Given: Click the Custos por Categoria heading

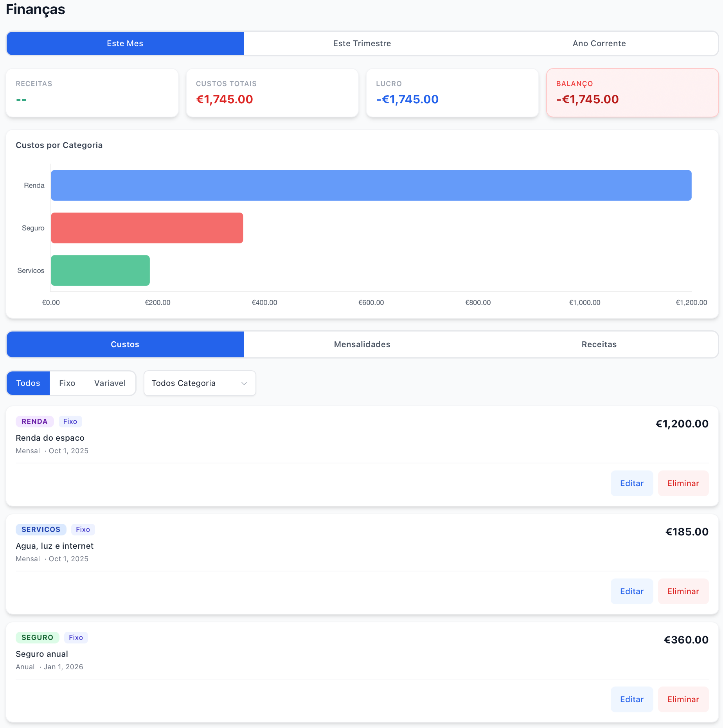Looking at the screenshot, I should [59, 145].
